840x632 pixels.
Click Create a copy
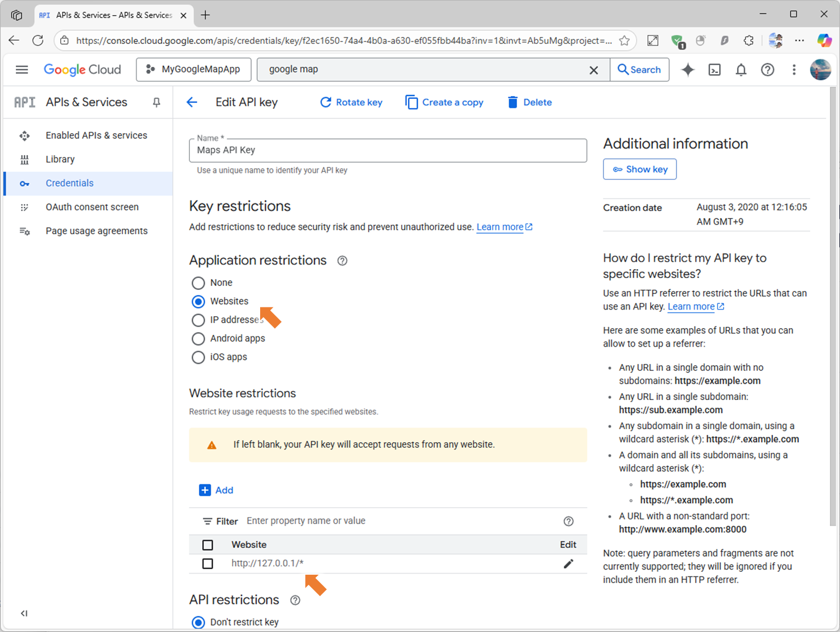tap(444, 102)
